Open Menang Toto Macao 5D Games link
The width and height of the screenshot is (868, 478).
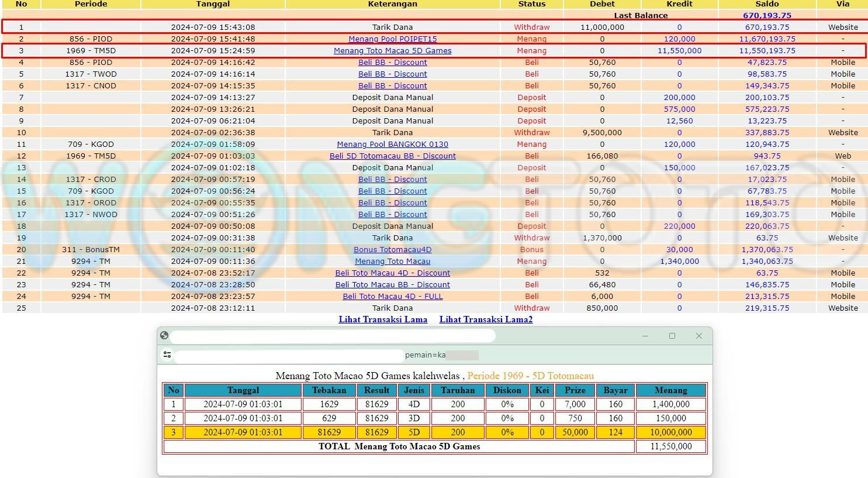pyautogui.click(x=392, y=51)
